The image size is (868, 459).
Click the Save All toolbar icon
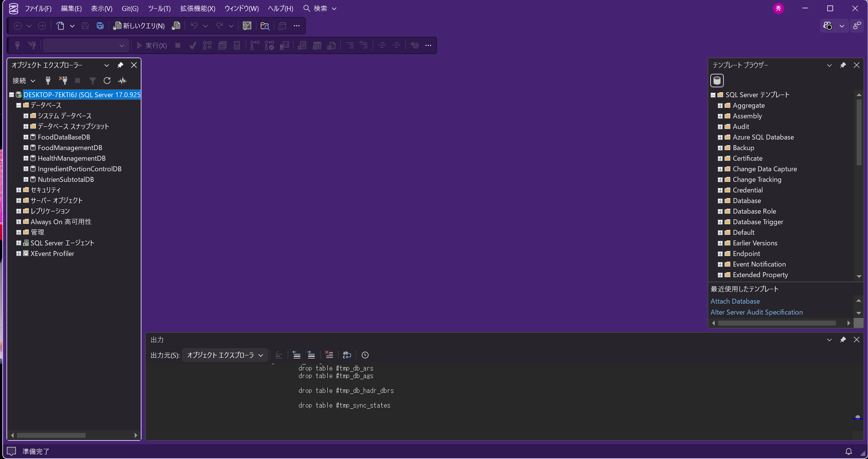[x=100, y=26]
